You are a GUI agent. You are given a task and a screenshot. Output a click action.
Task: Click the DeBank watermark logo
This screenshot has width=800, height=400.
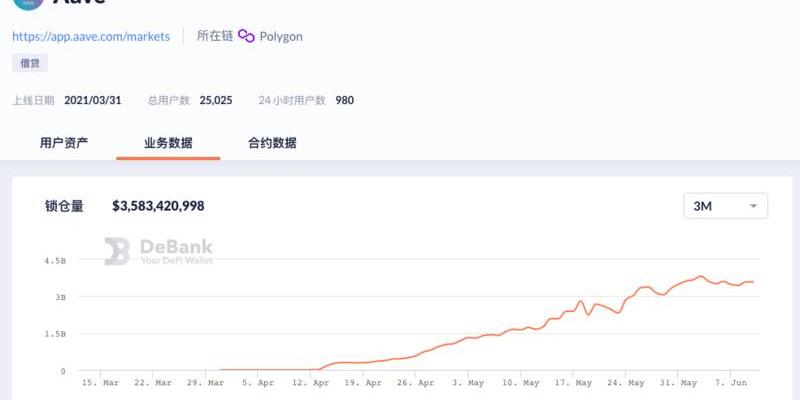click(118, 251)
